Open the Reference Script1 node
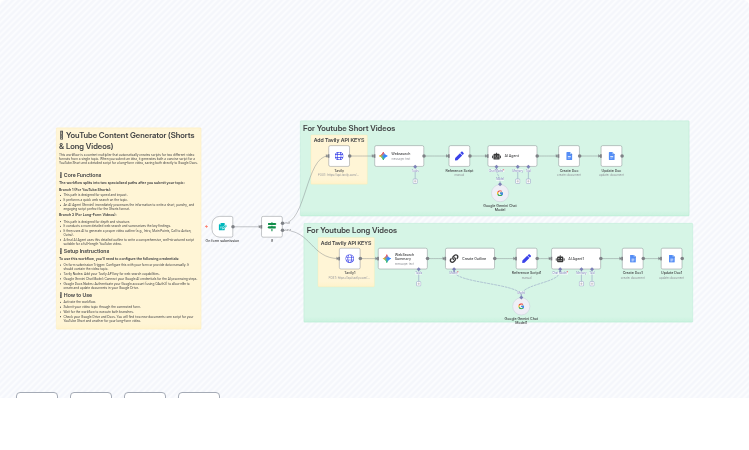 tap(526, 258)
